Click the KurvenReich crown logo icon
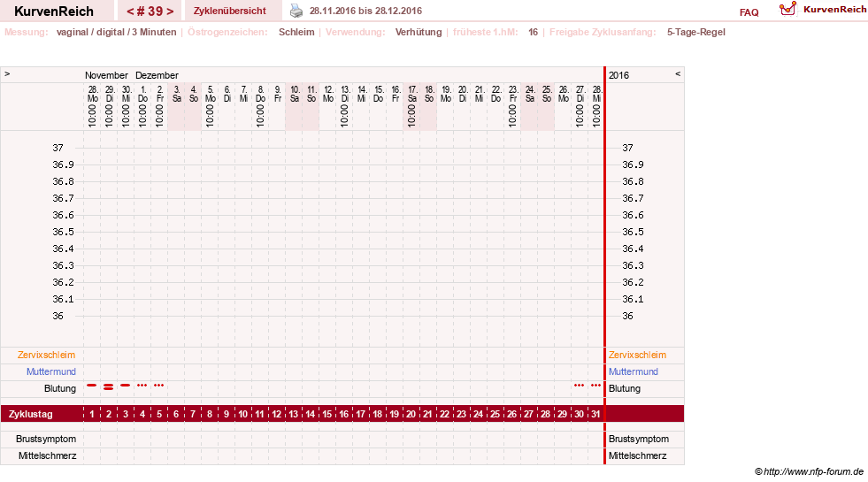This screenshot has width=868, height=482. coord(787,9)
